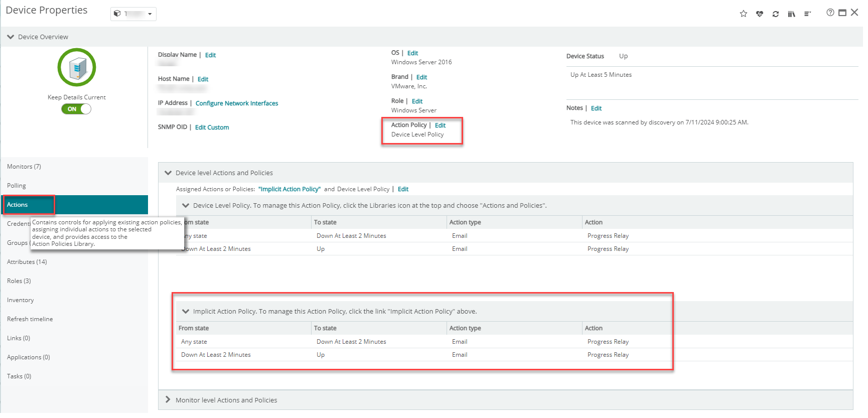Open the Actions tab
This screenshot has height=418, width=868.
pos(74,205)
